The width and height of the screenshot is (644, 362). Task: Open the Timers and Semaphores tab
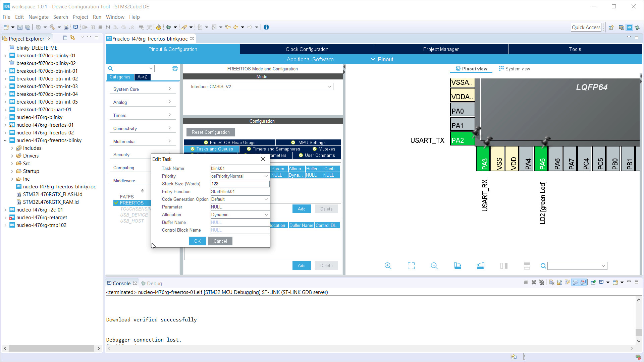pos(273,149)
